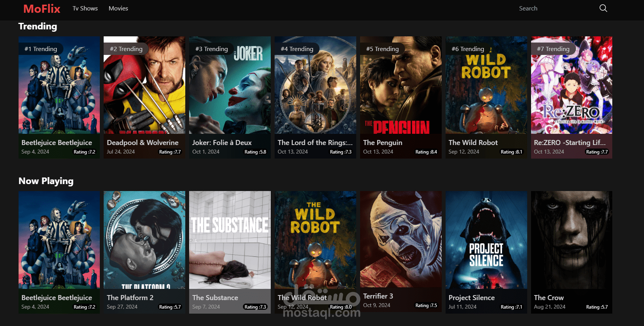644x326 pixels.
Task: Click the #3 Trending badge
Action: pos(212,49)
